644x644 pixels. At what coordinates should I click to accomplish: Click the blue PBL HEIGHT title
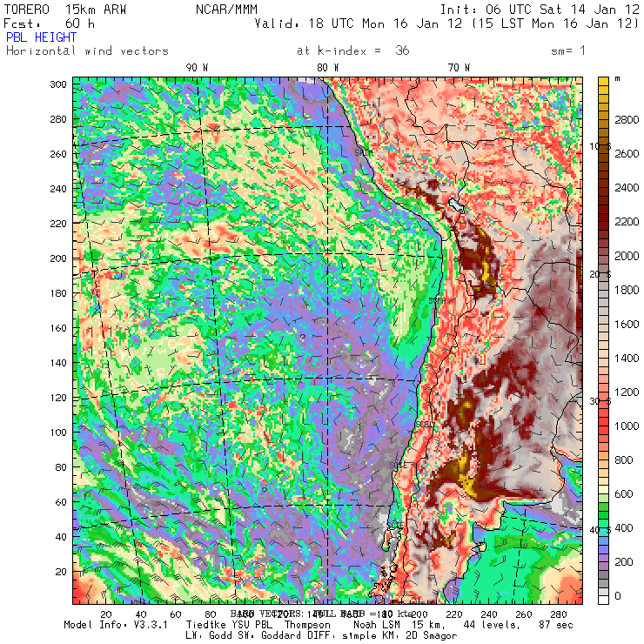41,37
